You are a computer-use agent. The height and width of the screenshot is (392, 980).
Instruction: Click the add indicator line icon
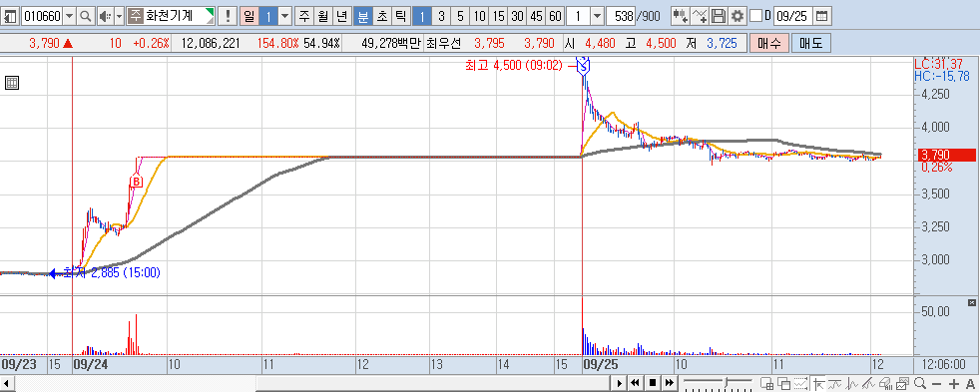click(701, 16)
